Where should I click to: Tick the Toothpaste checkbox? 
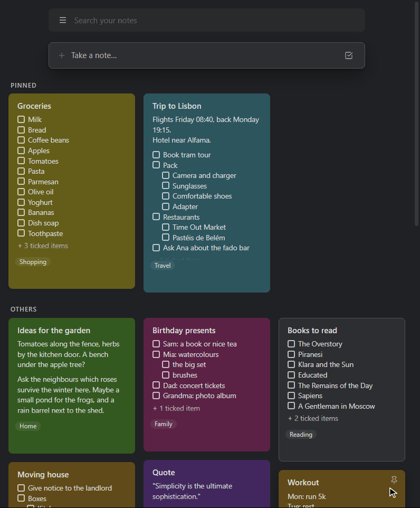[x=21, y=233]
